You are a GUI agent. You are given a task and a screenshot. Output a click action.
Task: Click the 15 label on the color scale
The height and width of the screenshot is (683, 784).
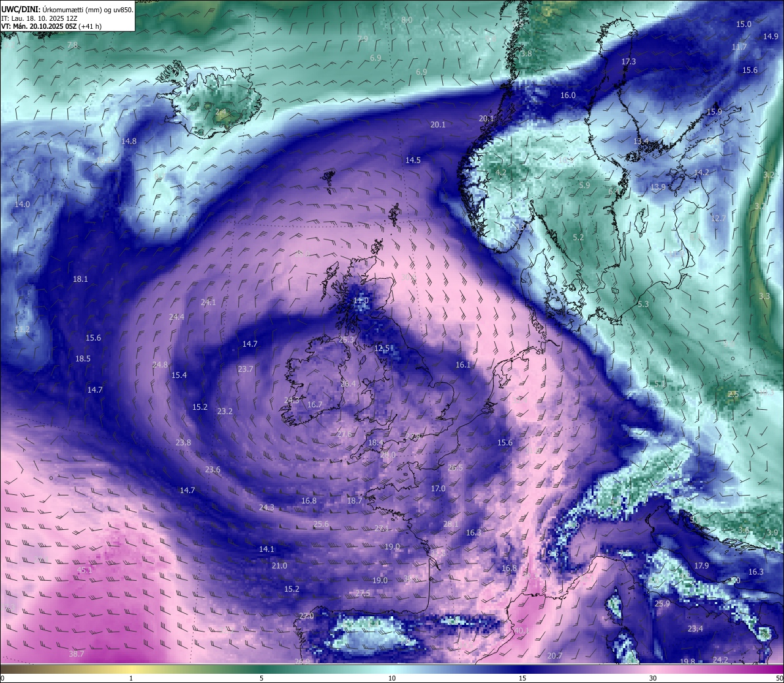point(522,678)
